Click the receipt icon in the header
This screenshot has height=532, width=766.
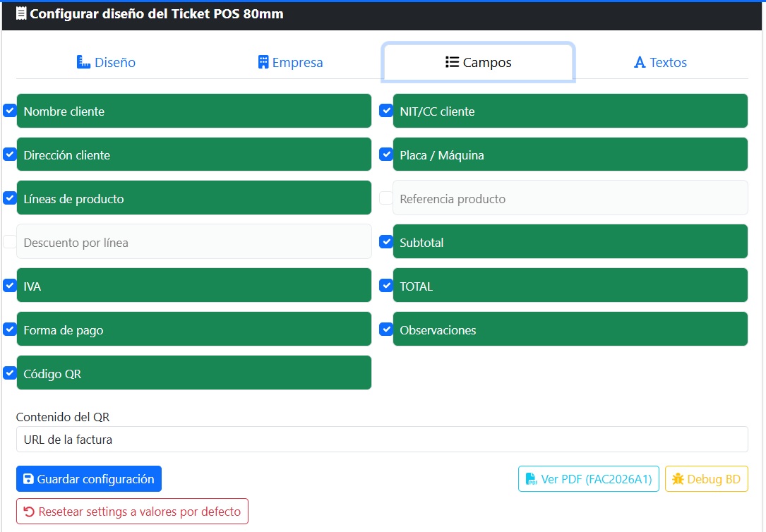click(21, 13)
